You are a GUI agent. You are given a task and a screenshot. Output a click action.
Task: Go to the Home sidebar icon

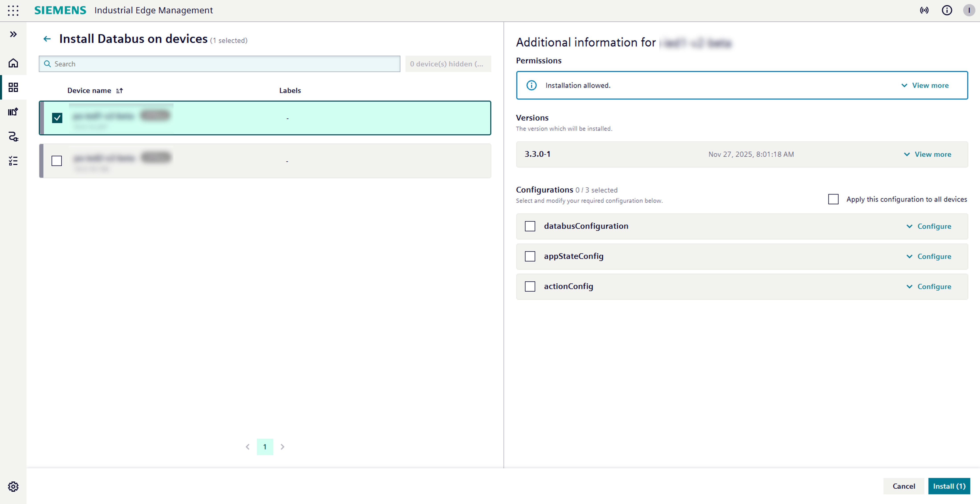coord(13,63)
